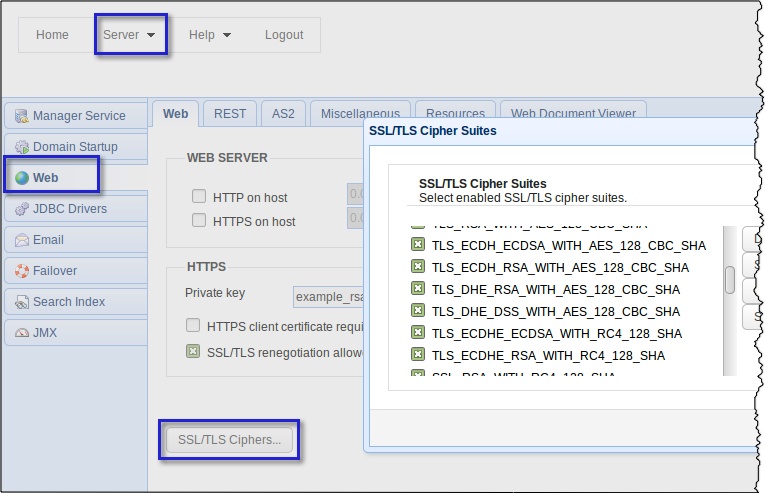Click the Web globe icon
Viewport: 765px width, 493px height.
point(21,178)
